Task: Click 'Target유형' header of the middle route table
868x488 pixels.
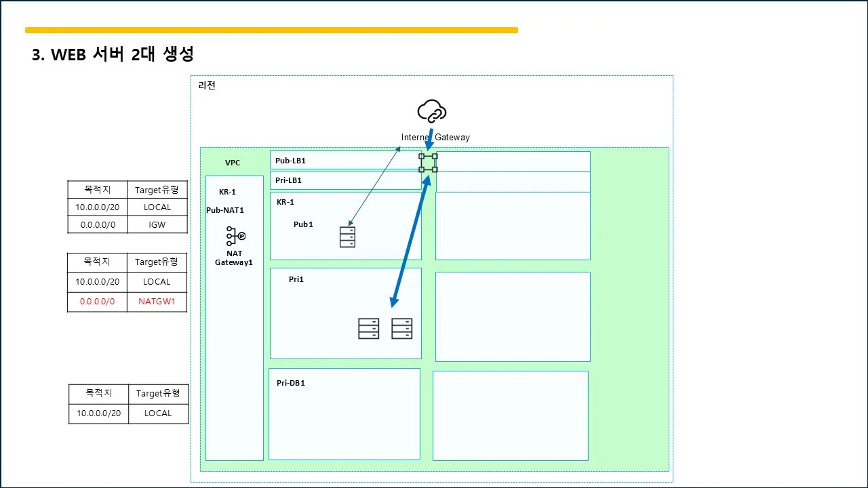Action: [x=157, y=262]
